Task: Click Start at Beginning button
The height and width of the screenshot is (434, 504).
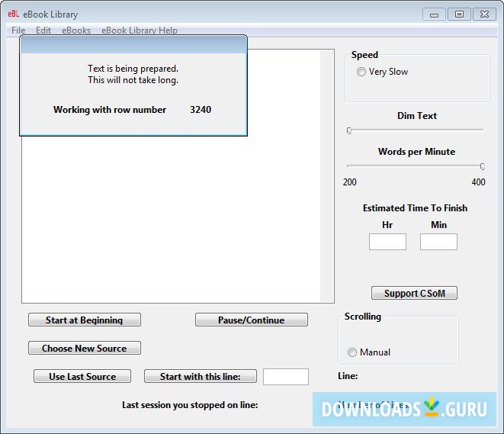Action: (85, 320)
